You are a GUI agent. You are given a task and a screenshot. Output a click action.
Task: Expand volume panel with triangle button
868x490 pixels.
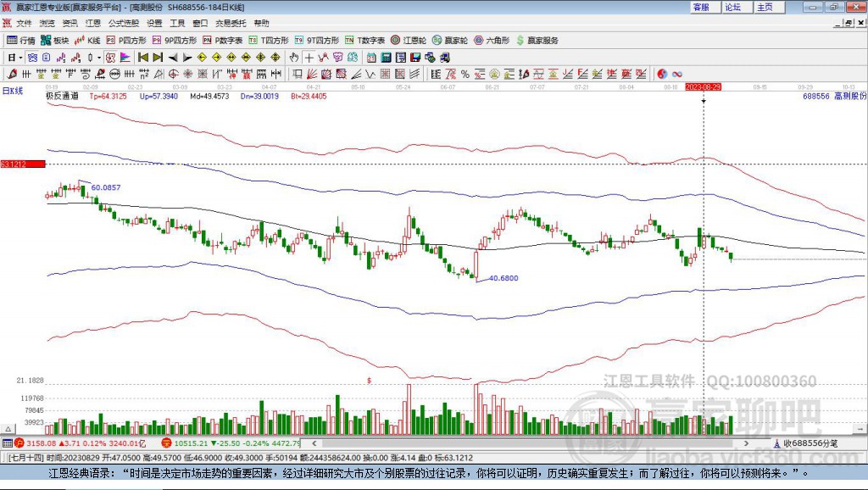(8, 429)
